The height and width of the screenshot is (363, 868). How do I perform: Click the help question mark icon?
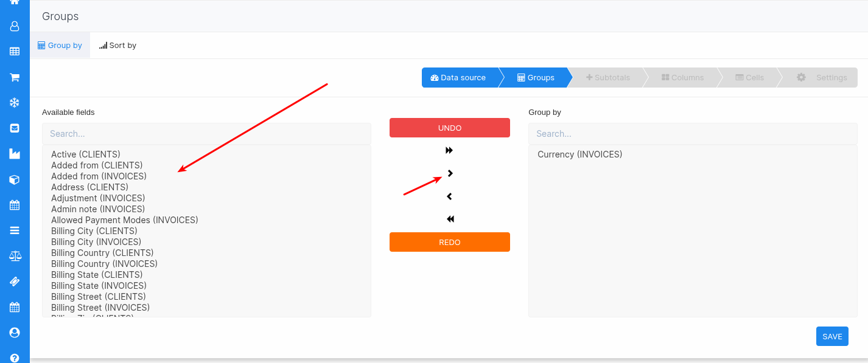click(15, 358)
